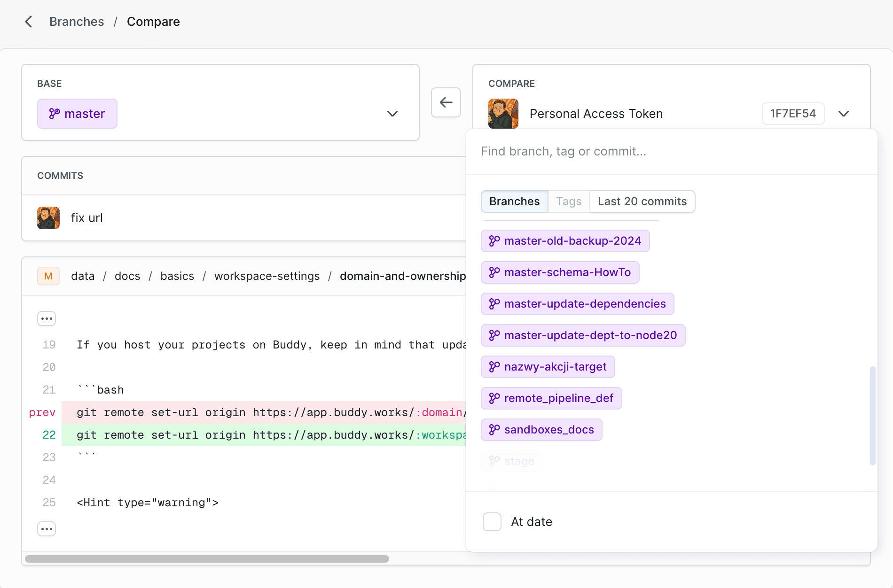This screenshot has width=893, height=588.
Task: Click the ```bash code line
Action: [x=101, y=390]
